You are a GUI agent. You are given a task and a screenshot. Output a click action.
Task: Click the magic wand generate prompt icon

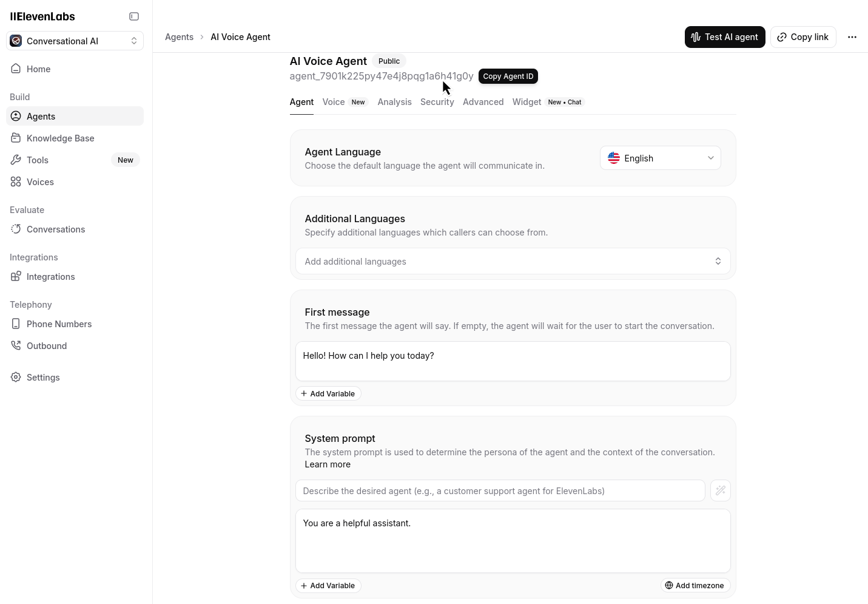(x=721, y=490)
